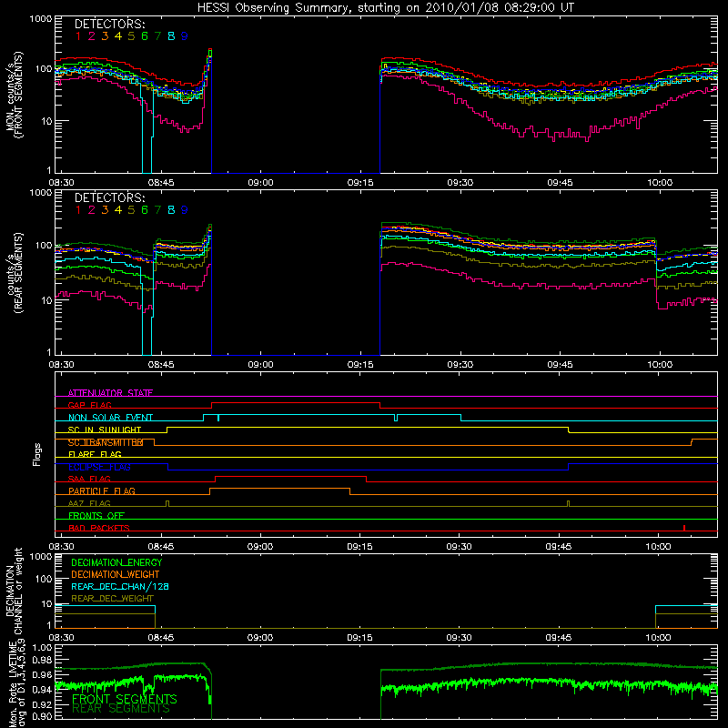Click the 09:00 tick under the front segments plot
728x728 pixels.
260,183
